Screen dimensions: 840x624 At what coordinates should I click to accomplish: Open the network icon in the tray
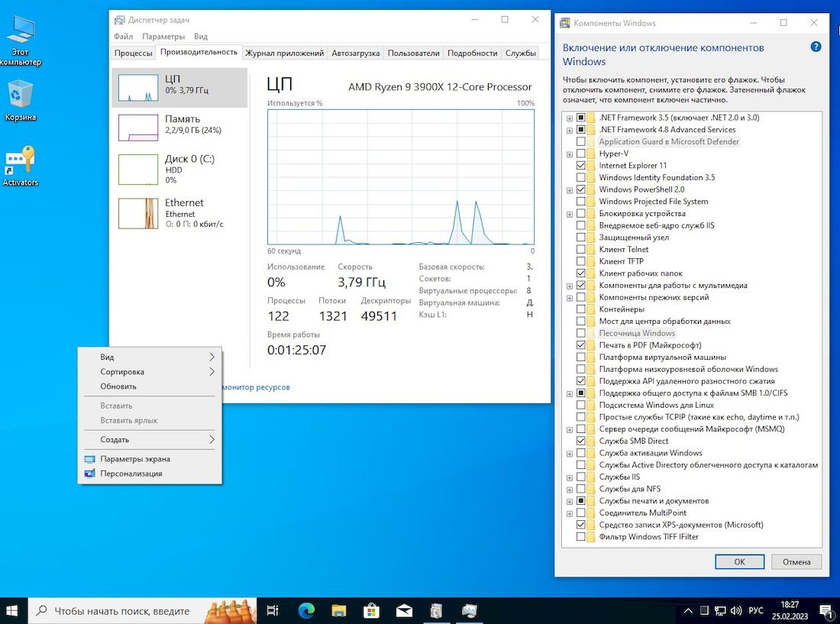pos(721,610)
